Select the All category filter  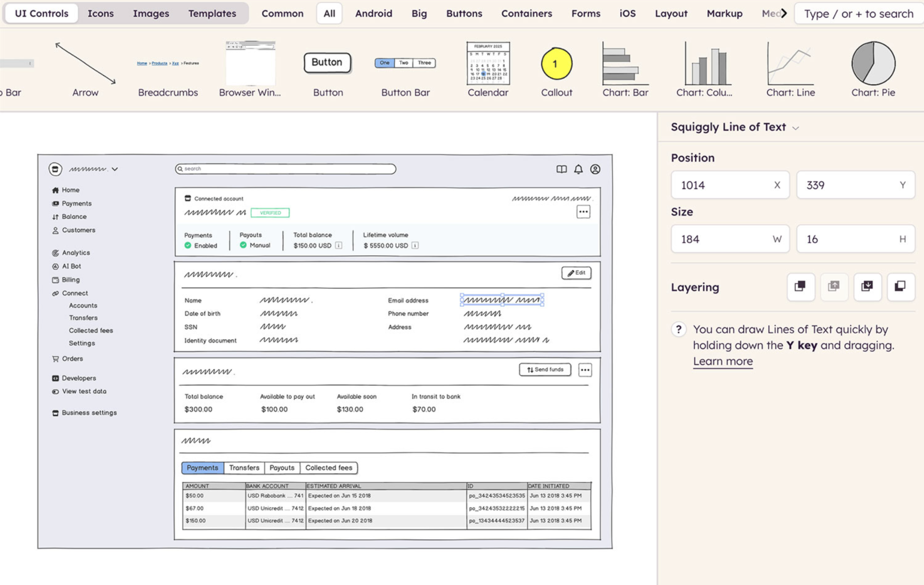(329, 13)
